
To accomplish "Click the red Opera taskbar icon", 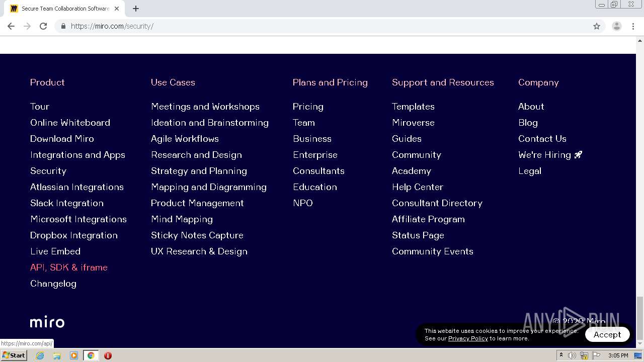I will 108,355.
